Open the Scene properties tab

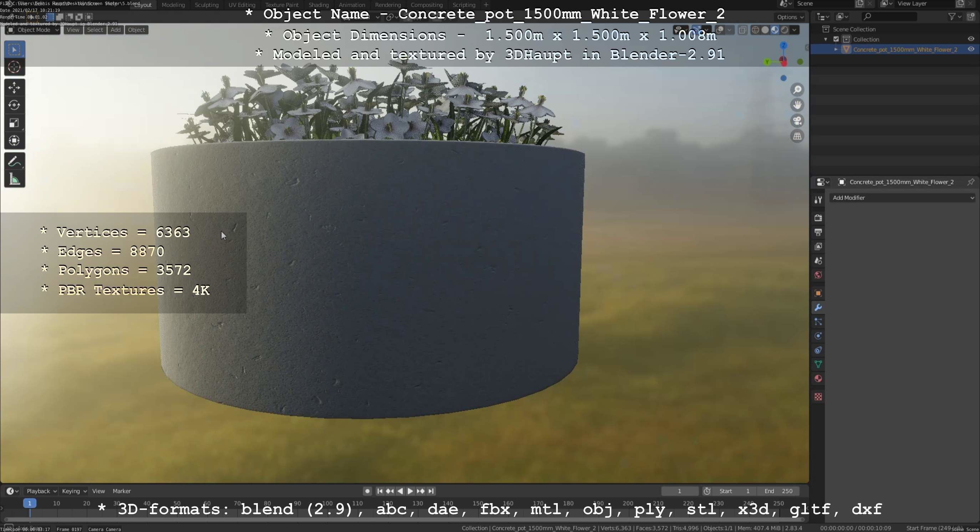click(x=818, y=261)
